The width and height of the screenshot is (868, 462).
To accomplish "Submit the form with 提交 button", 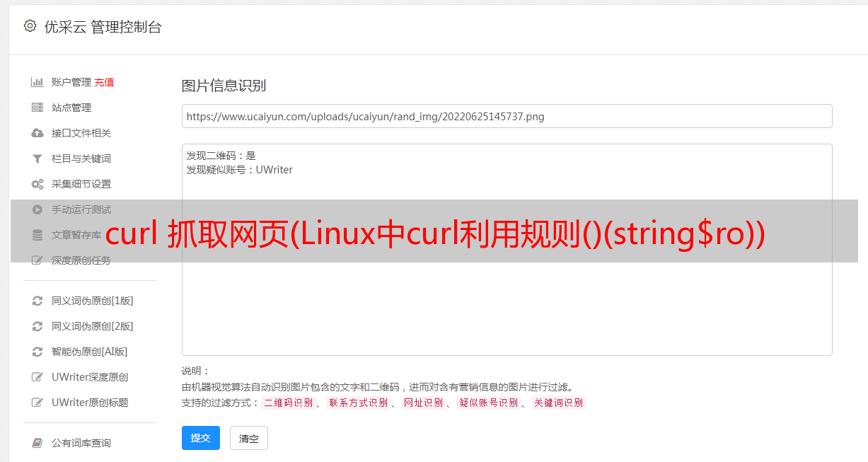I will tap(201, 438).
